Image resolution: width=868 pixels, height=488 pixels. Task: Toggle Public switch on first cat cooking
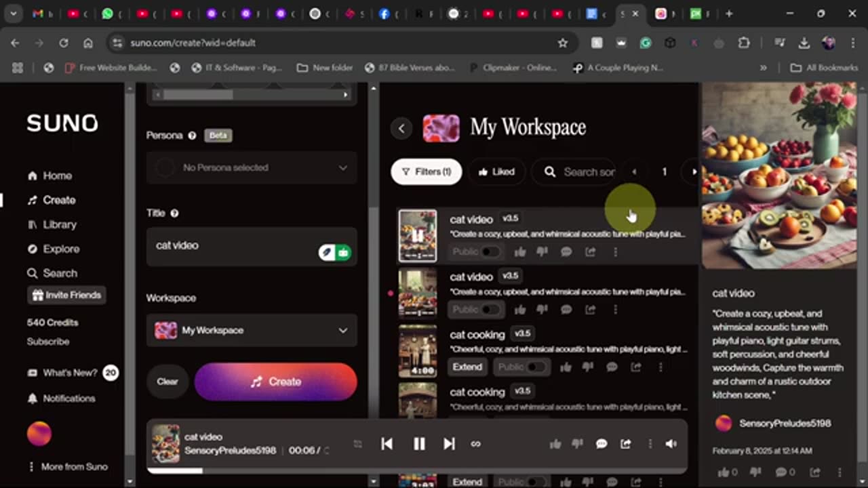(536, 367)
